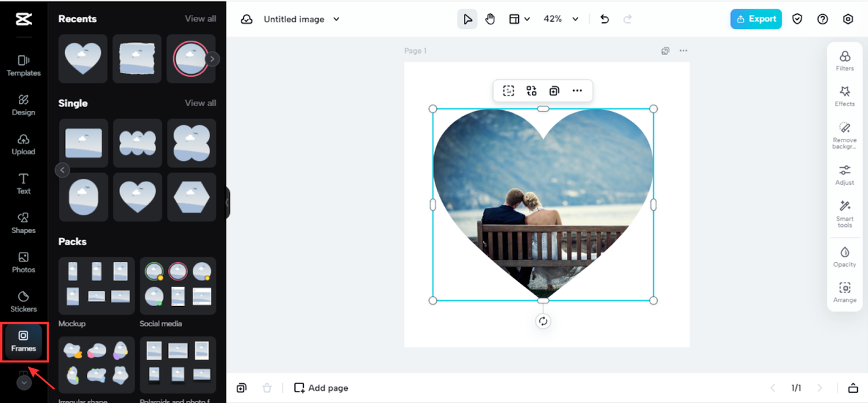This screenshot has height=403, width=868.
Task: Click Add page button
Action: click(x=321, y=388)
